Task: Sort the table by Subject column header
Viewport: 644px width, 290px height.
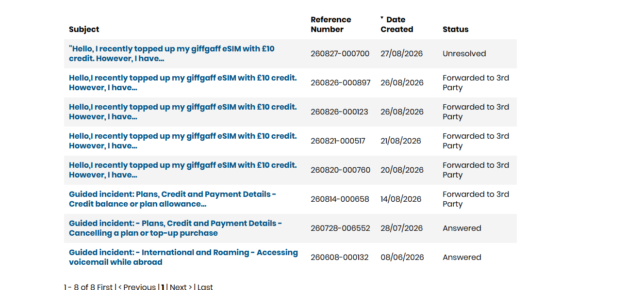Action: (84, 30)
